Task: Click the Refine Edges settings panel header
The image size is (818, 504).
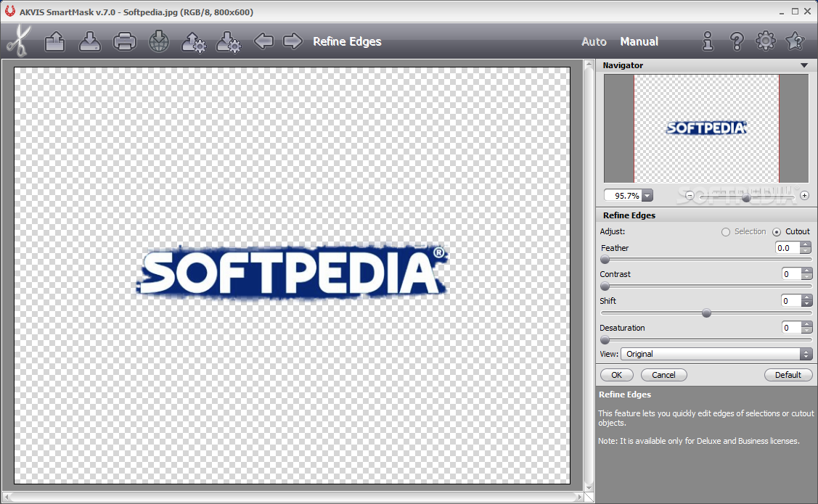Action: click(707, 215)
